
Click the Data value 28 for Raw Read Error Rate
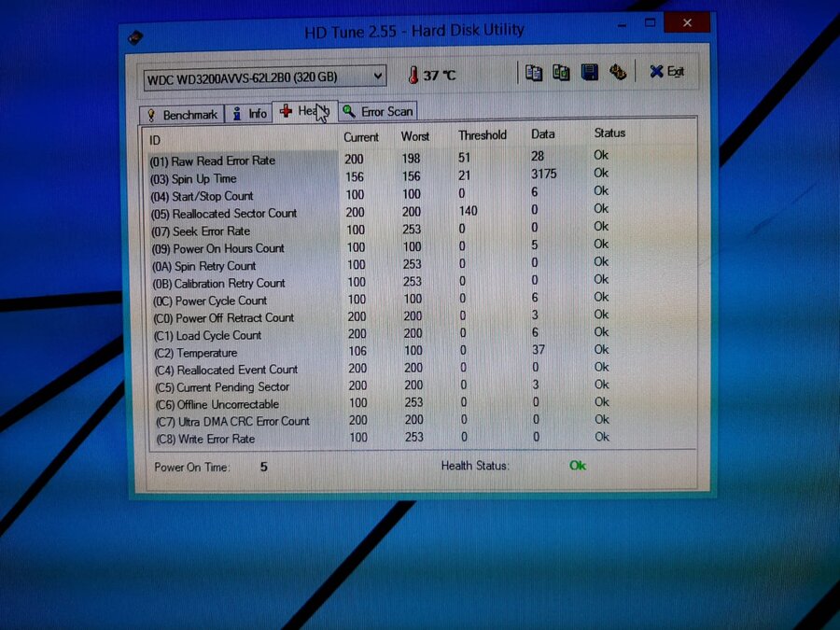click(538, 156)
